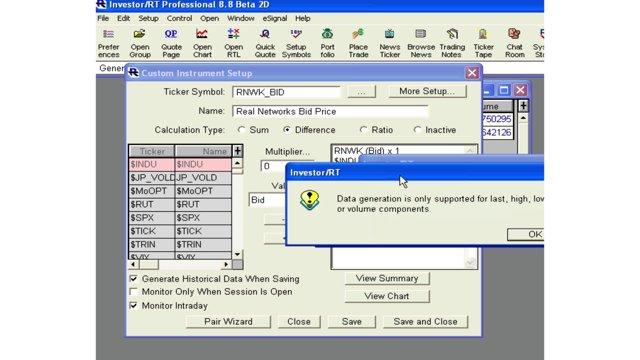Open the Control menu
640x360 pixels.
179,18
